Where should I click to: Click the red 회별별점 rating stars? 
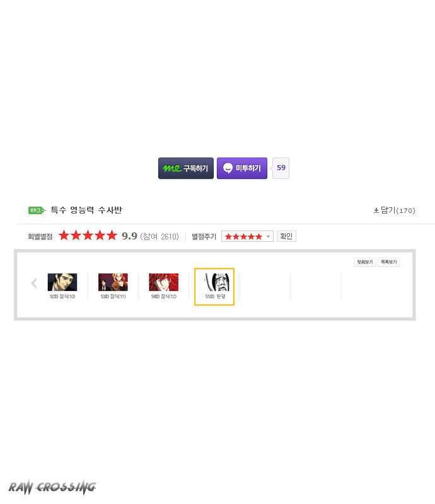coord(88,236)
